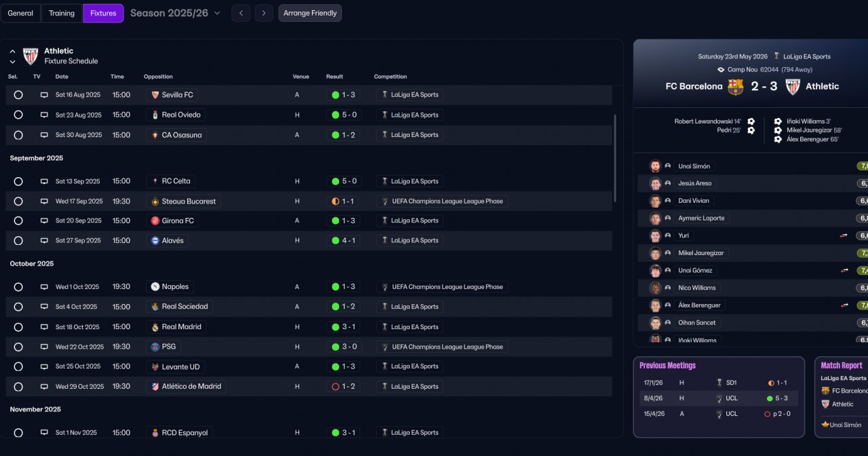Click the Champions League trophy icon on PSG row
The height and width of the screenshot is (456, 868).
[384, 347]
